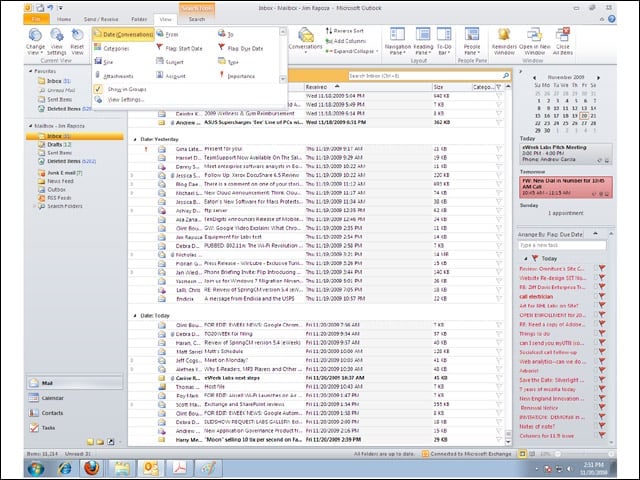Arrange messages by Size
The height and width of the screenshot is (480, 640).
tap(104, 62)
